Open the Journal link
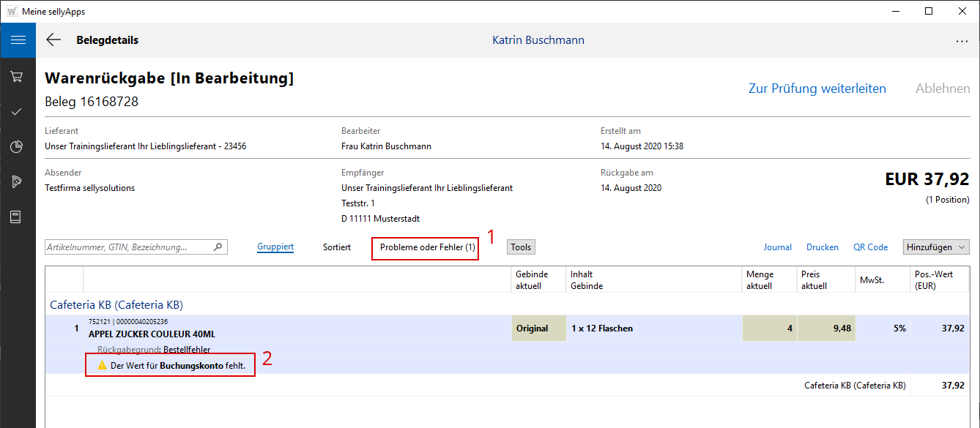This screenshot has height=428, width=980. 777,247
